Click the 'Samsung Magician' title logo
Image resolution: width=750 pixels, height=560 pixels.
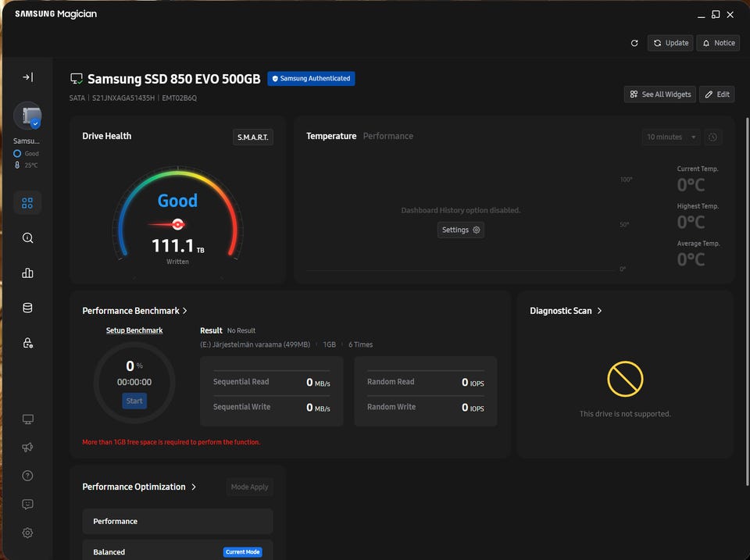pos(56,14)
